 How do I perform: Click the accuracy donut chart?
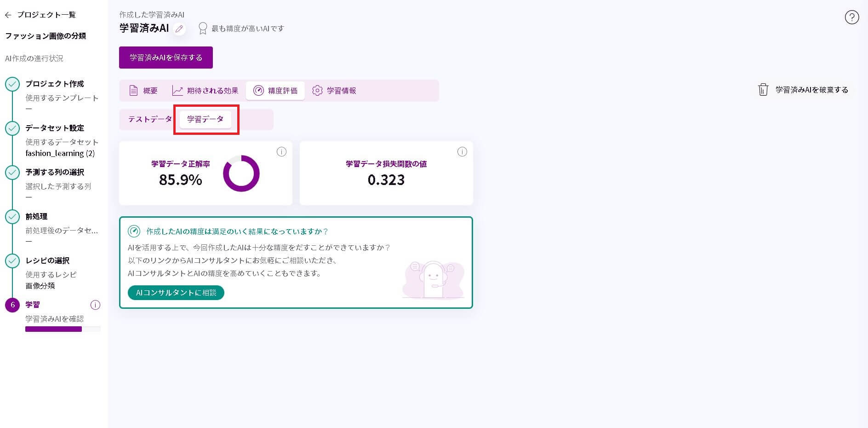pyautogui.click(x=241, y=174)
